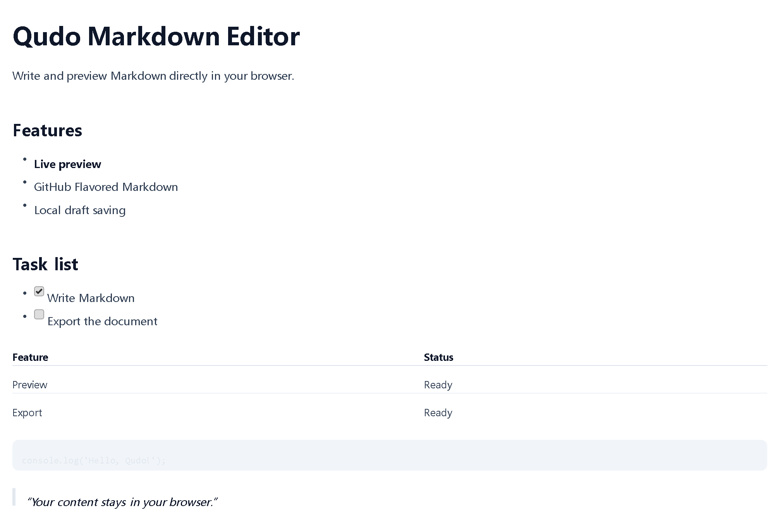
Task: Click the Task list heading
Action: click(45, 264)
